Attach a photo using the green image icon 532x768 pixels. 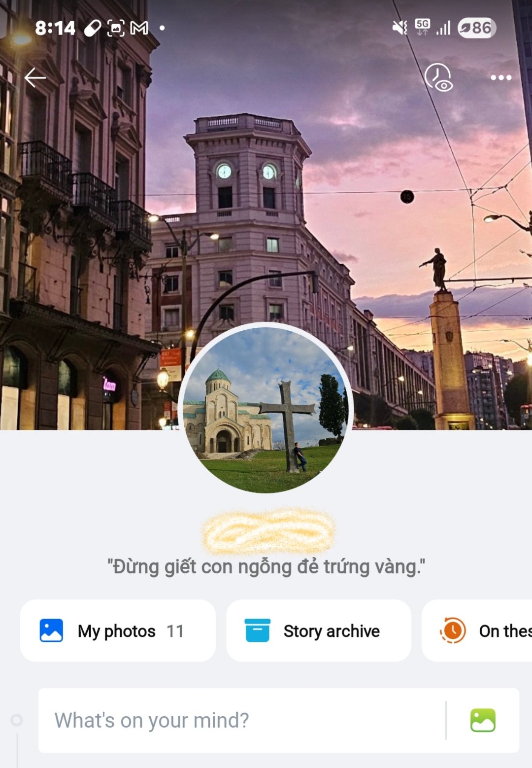[x=483, y=720]
